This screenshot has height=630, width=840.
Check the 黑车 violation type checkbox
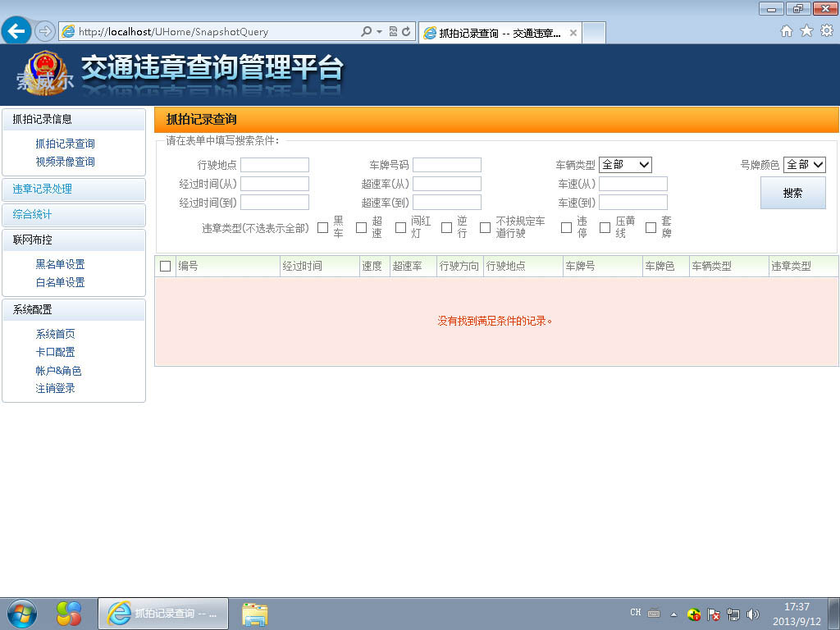tap(323, 227)
